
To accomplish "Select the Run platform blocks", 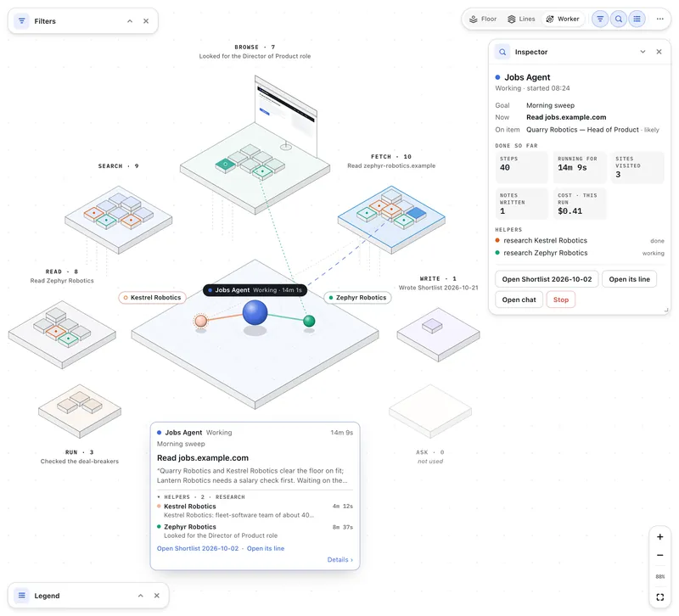I will (80, 402).
